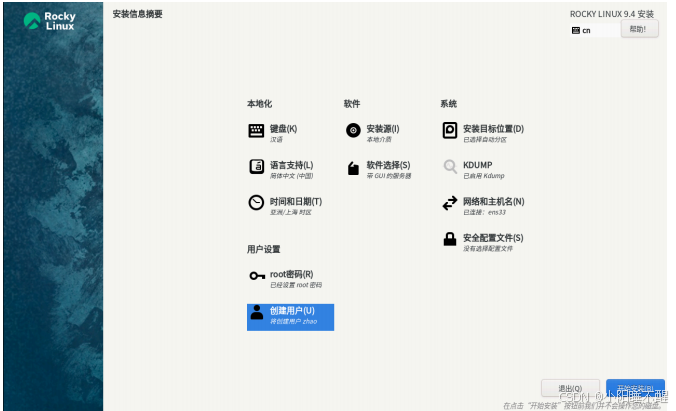Viewport: 676px width, 411px height.
Task: Click the 本地化 section heading
Action: (x=259, y=104)
